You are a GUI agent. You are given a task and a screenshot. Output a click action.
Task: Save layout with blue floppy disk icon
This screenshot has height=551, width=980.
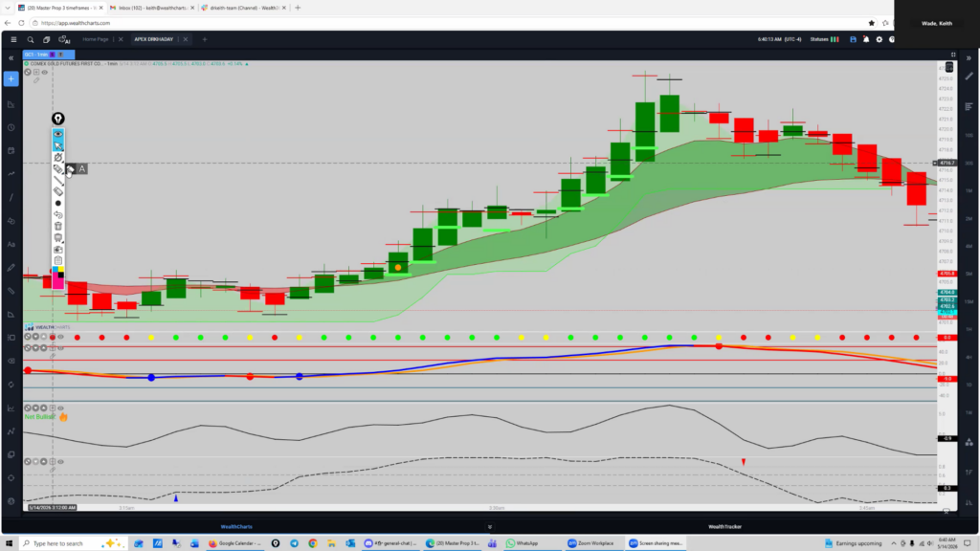(x=853, y=39)
